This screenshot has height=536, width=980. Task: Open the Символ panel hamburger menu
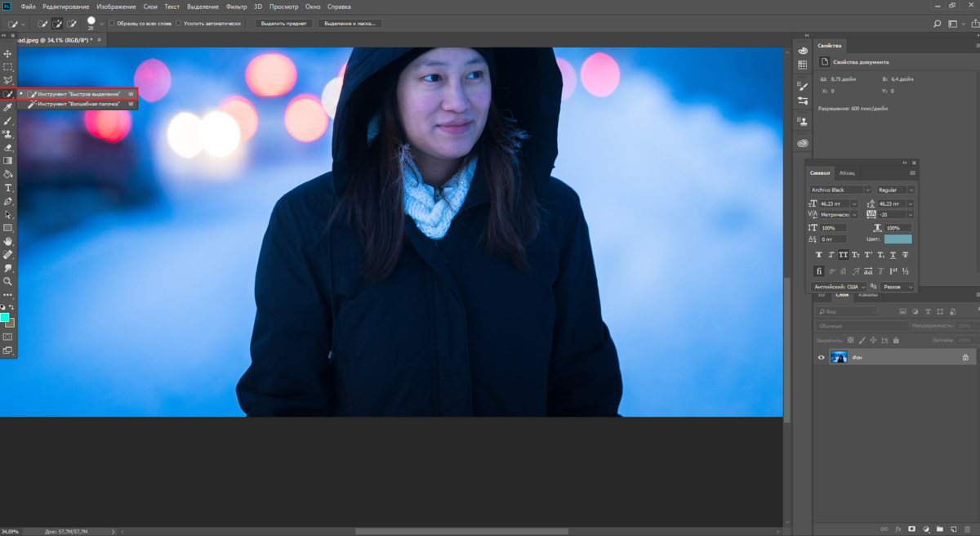tap(912, 173)
